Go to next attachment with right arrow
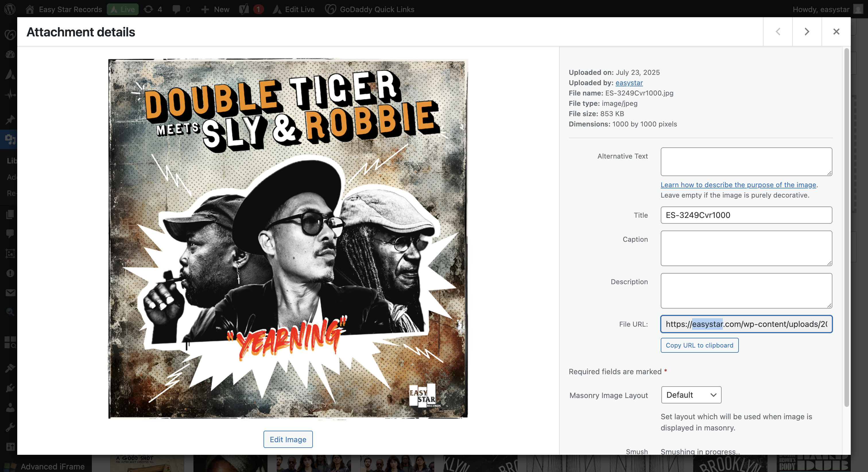The width and height of the screenshot is (868, 472). tap(807, 32)
